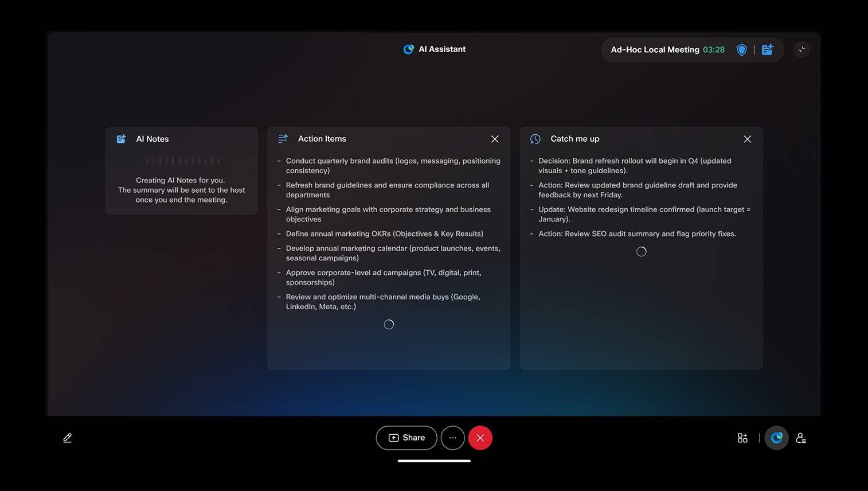This screenshot has height=491, width=868.
Task: Open the layout apps grid icon
Action: (x=742, y=438)
